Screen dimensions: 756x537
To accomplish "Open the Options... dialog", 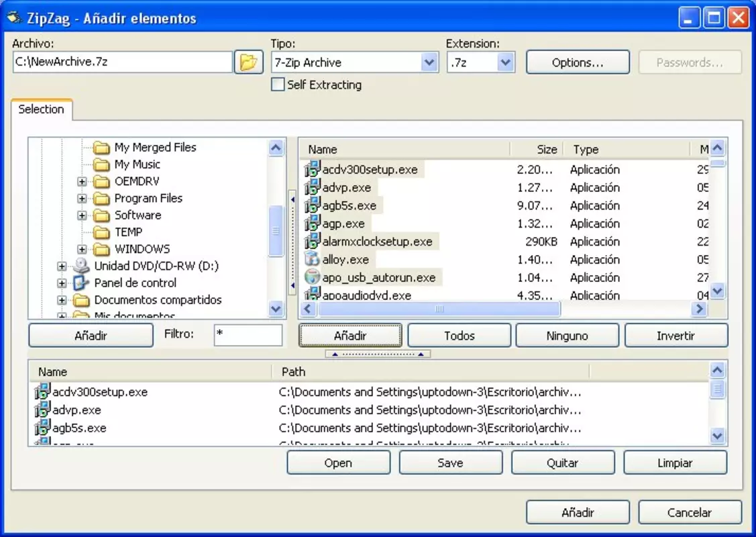I will click(578, 62).
